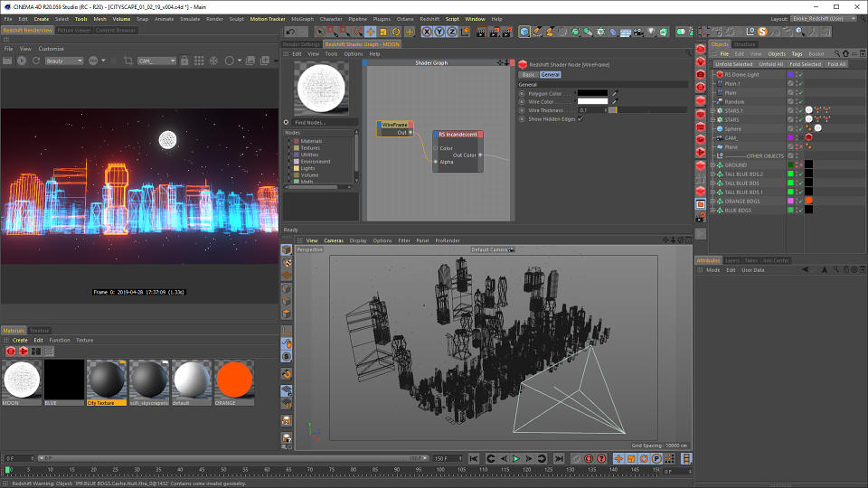Screen dimensions: 868x488
Task: Click Fold All button
Action: 836,64
